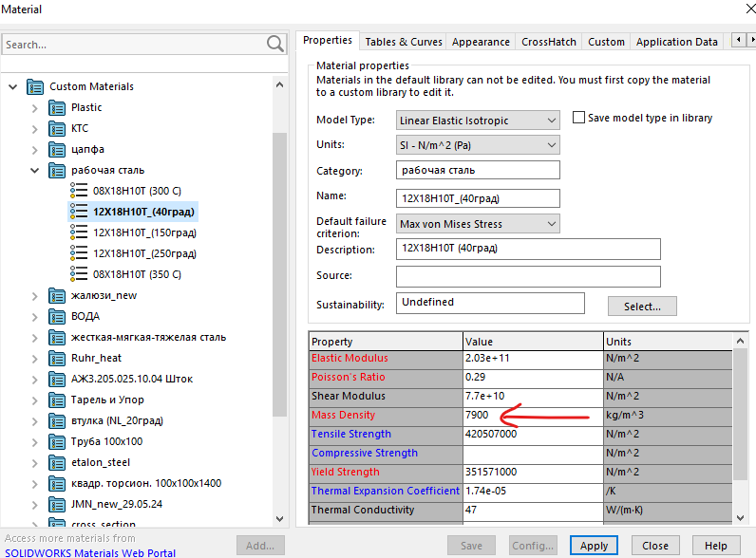Collapse the рабочая сталь folder
The height and width of the screenshot is (558, 756).
click(x=35, y=171)
